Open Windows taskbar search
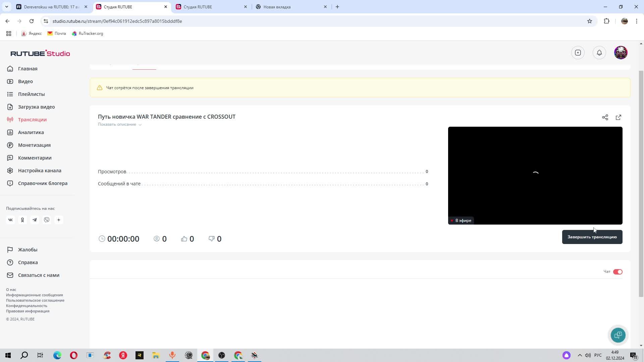The height and width of the screenshot is (362, 644). (24, 355)
